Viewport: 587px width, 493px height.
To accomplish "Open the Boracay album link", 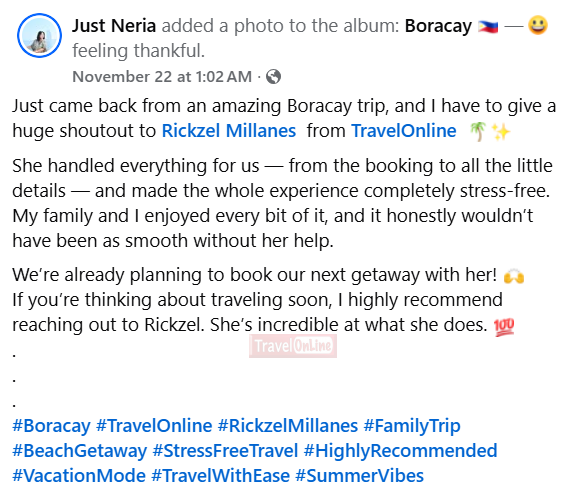I will [x=438, y=26].
